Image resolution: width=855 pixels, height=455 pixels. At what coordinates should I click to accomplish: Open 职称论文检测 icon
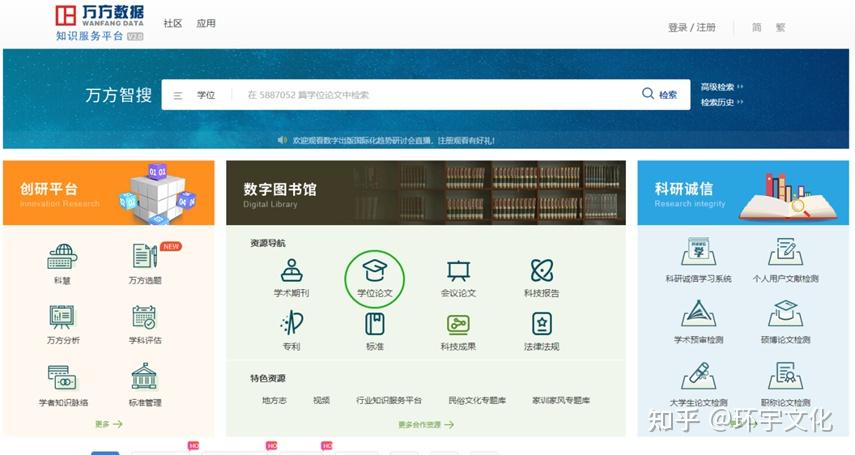tap(786, 375)
